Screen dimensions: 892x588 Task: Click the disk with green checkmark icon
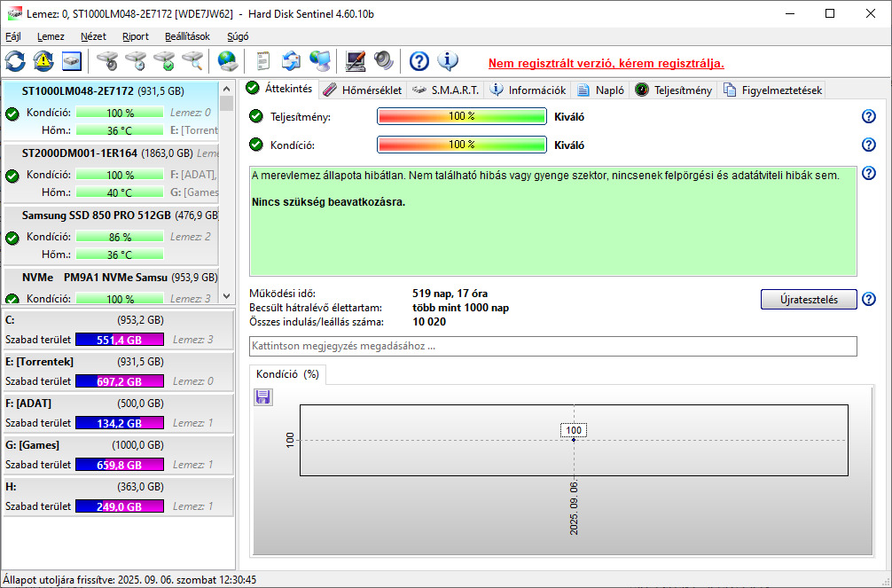click(x=164, y=61)
